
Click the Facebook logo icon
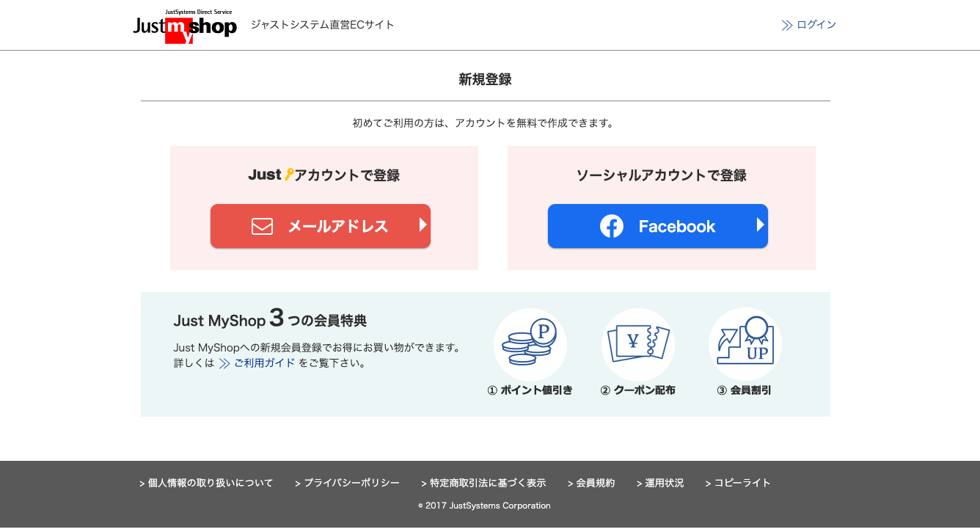[x=612, y=226]
